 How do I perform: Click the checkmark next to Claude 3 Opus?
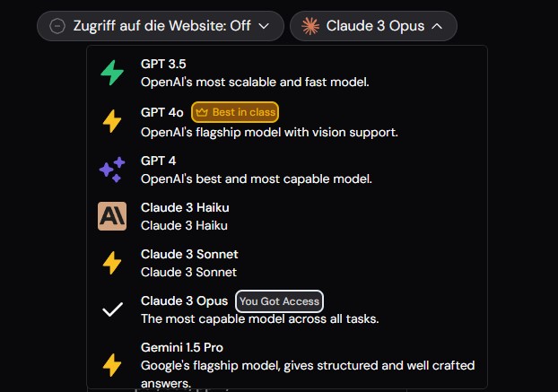pos(112,309)
